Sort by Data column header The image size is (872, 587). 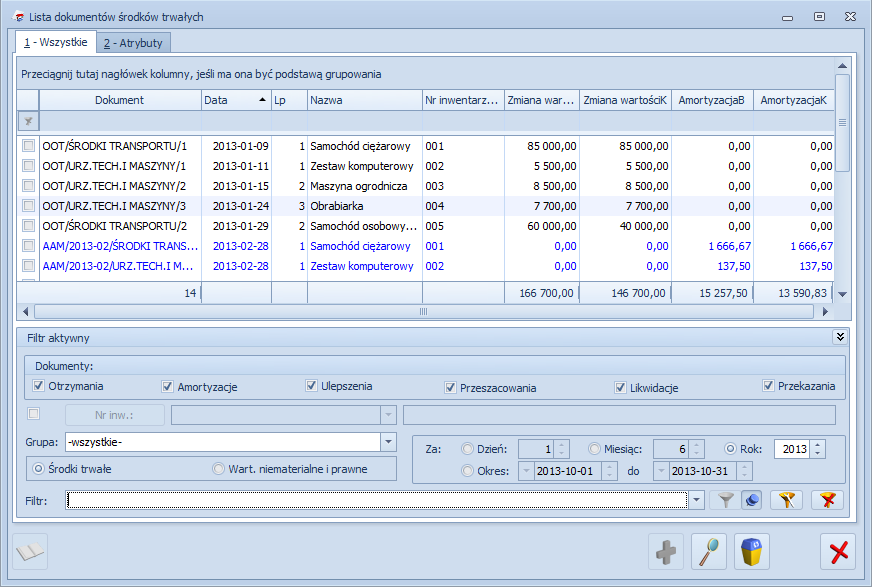pos(236,100)
